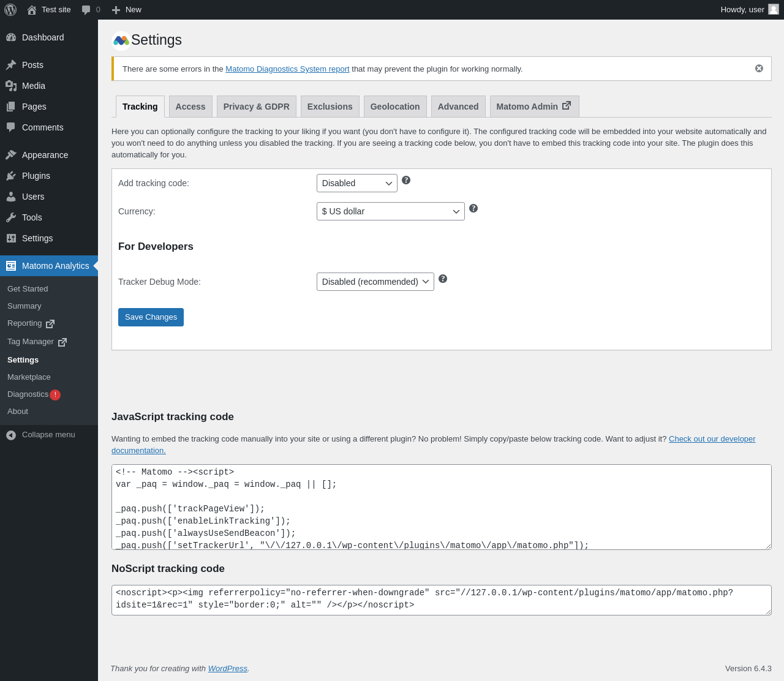Dismiss the diagnostics error notice
This screenshot has height=681, width=784.
[759, 69]
